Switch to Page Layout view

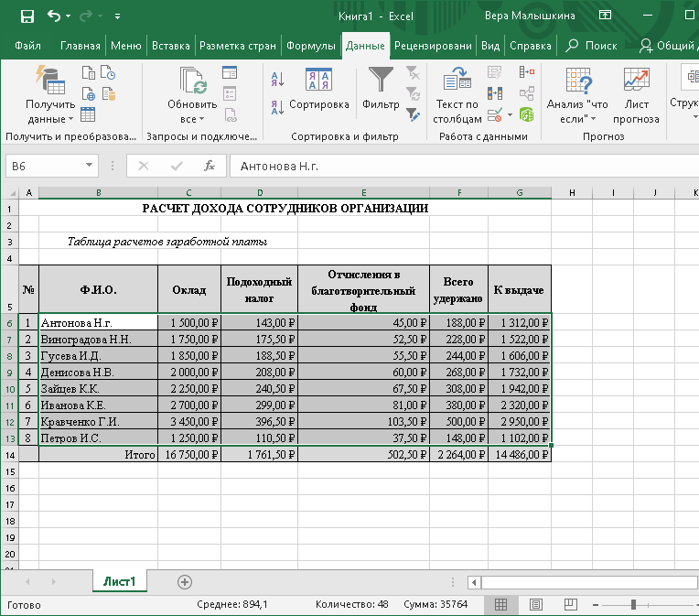(535, 604)
